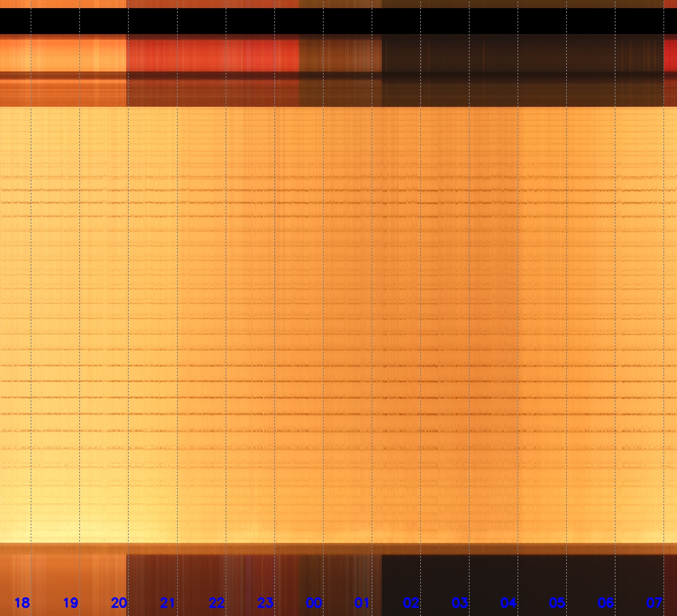Select the blue 03 time label
This screenshot has width=677, height=616.
tap(460, 603)
